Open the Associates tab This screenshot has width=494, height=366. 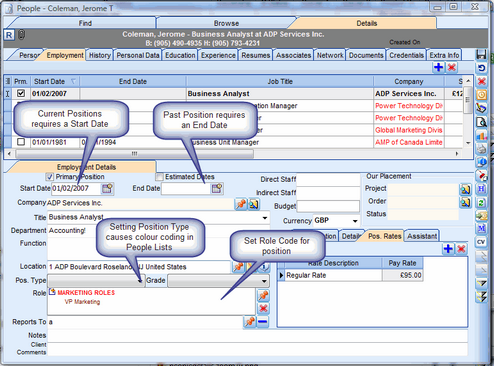293,55
